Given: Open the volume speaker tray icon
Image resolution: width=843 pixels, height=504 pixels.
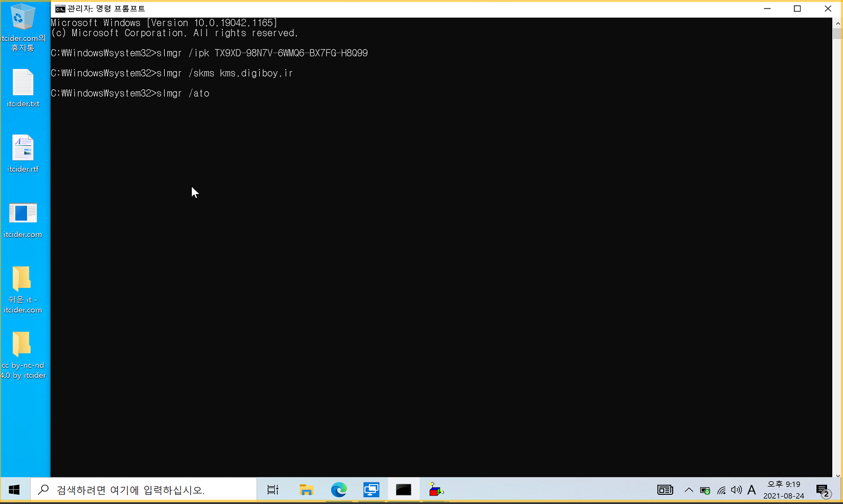Looking at the screenshot, I should tap(736, 490).
